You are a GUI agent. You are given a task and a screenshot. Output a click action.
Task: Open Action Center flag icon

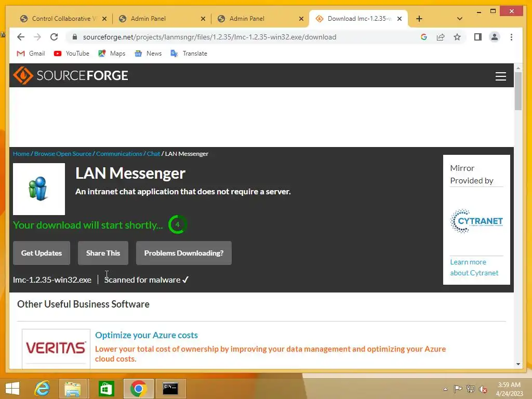pos(458,389)
